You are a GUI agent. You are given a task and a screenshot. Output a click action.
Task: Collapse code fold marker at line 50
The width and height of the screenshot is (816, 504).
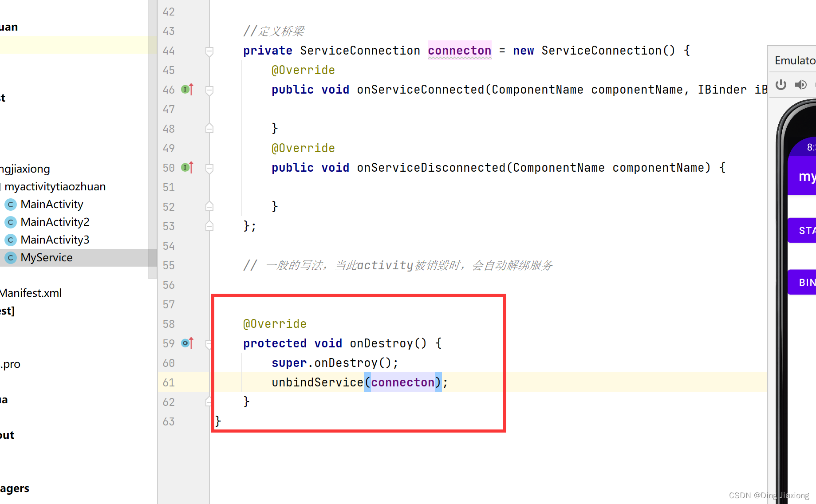coord(209,168)
